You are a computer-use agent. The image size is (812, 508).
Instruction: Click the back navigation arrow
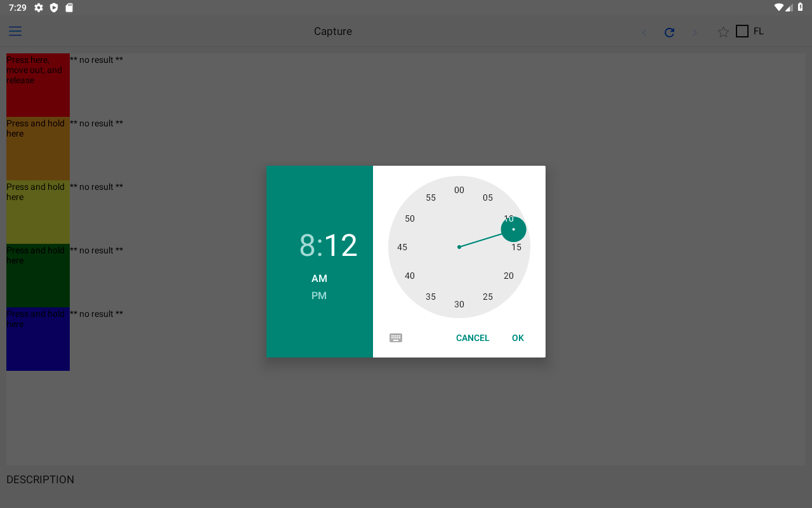click(644, 32)
